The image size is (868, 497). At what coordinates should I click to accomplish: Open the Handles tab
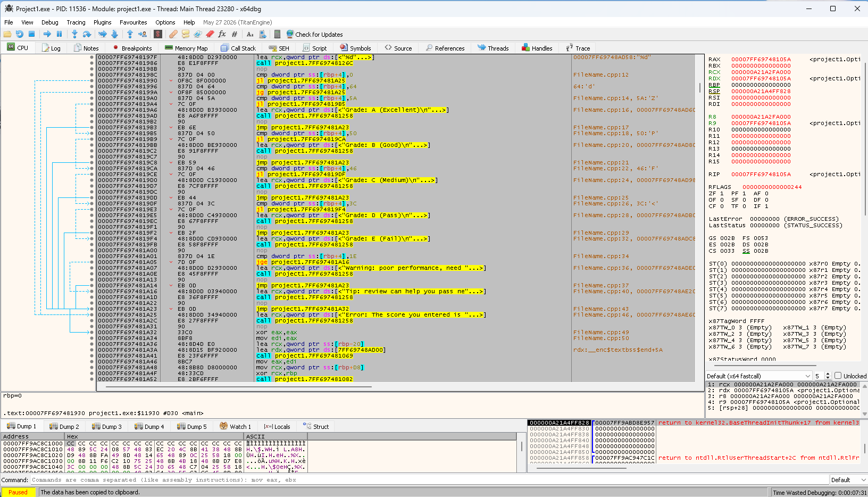[537, 48]
